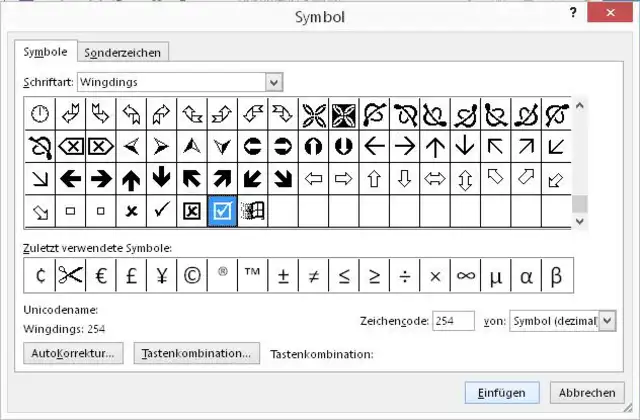Open the Schriftart font dropdown
Viewport: 640px width, 420px height.
click(274, 82)
